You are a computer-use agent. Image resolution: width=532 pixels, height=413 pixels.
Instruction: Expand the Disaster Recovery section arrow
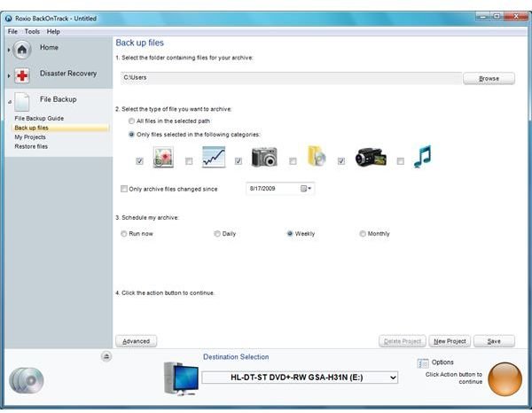point(9,75)
